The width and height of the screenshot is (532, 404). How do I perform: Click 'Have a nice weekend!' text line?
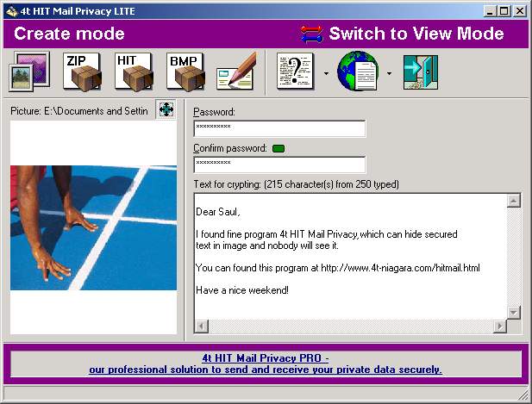tap(242, 290)
